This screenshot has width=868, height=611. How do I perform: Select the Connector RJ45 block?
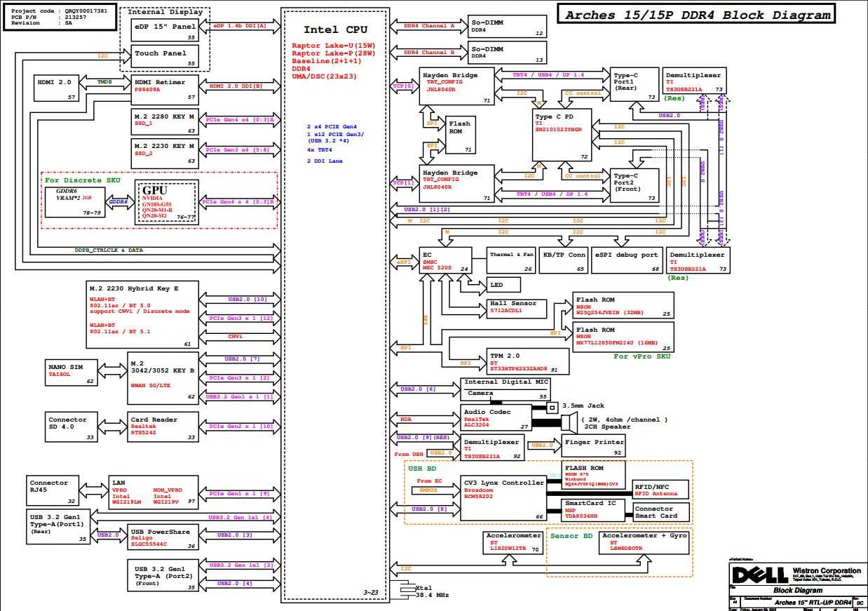[x=53, y=491]
